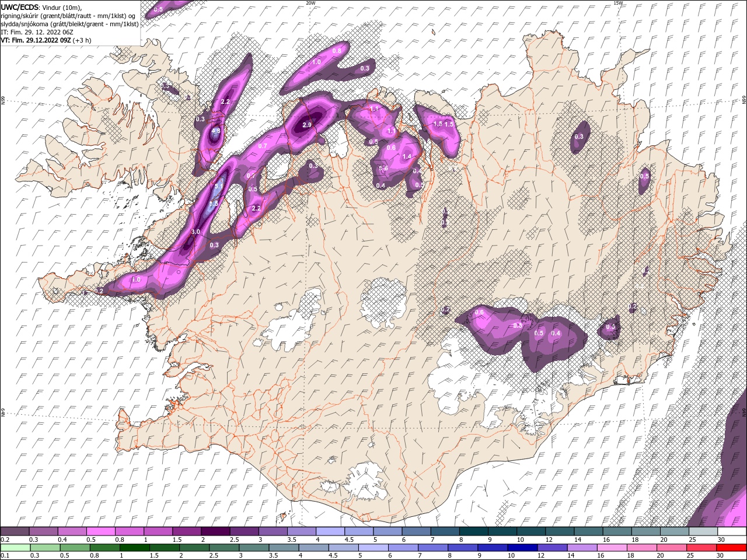
Task: Pick pale green 0.1 swatch in lower legend
Action: pos(15,548)
